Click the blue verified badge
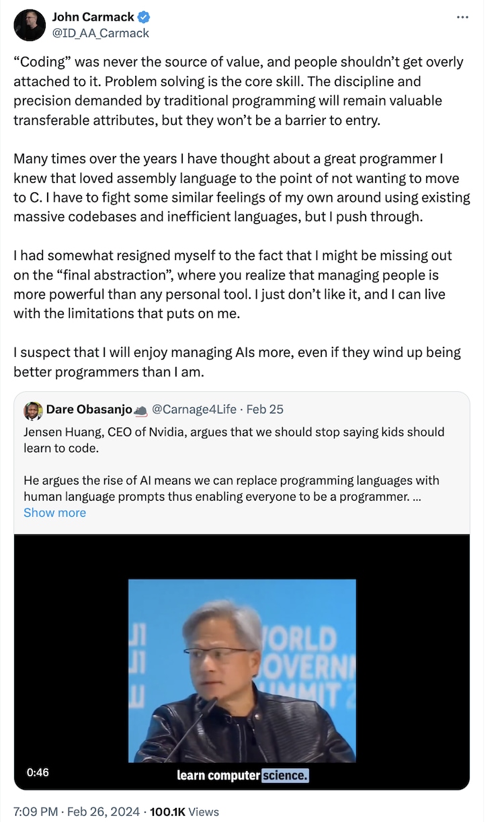The height and width of the screenshot is (822, 504). coord(144,17)
